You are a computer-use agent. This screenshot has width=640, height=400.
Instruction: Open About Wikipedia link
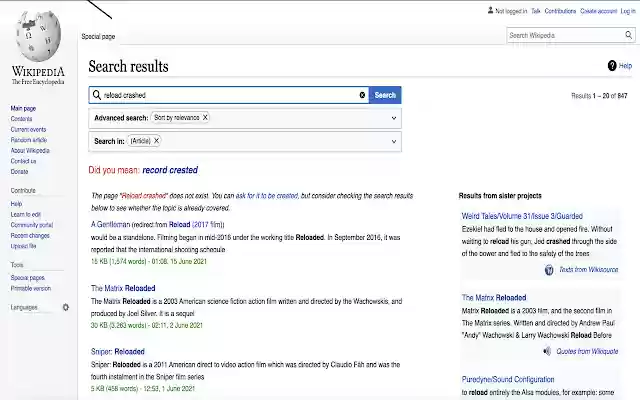30,151
